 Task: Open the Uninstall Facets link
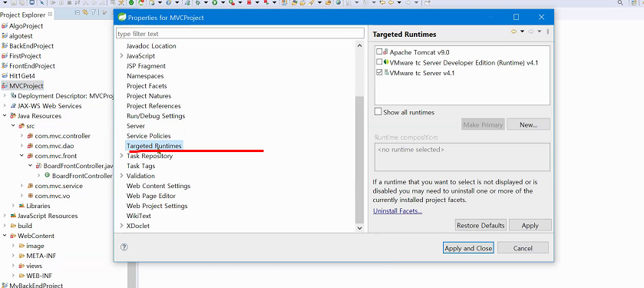[397, 210]
